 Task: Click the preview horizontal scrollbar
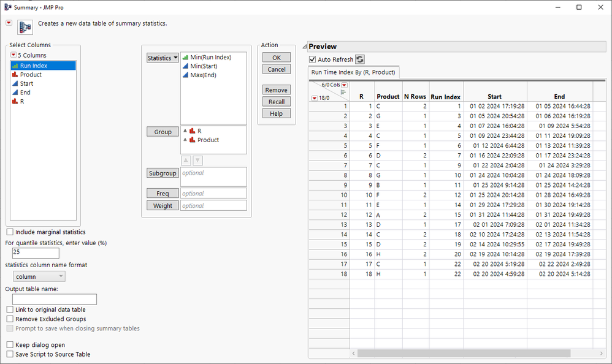coord(464,354)
